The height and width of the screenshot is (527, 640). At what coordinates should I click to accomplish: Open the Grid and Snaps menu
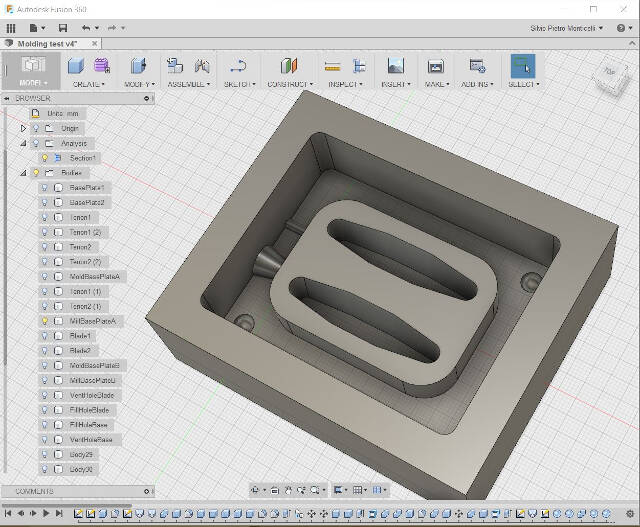[359, 490]
